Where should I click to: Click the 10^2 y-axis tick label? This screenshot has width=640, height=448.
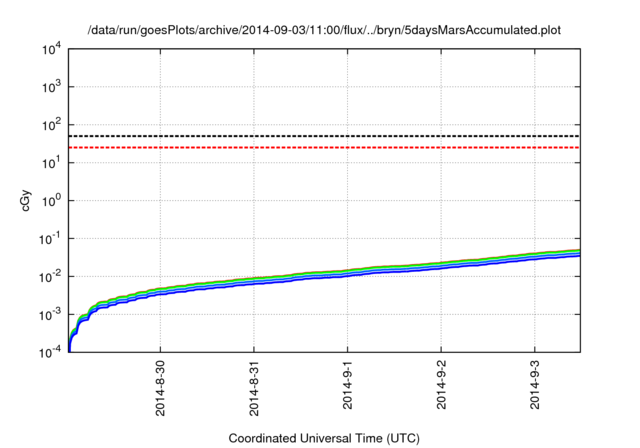pyautogui.click(x=52, y=125)
